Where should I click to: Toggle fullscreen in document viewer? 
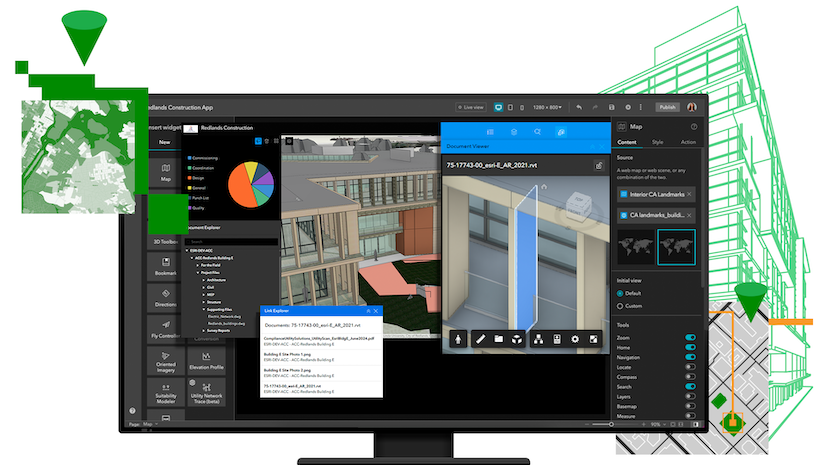click(593, 339)
